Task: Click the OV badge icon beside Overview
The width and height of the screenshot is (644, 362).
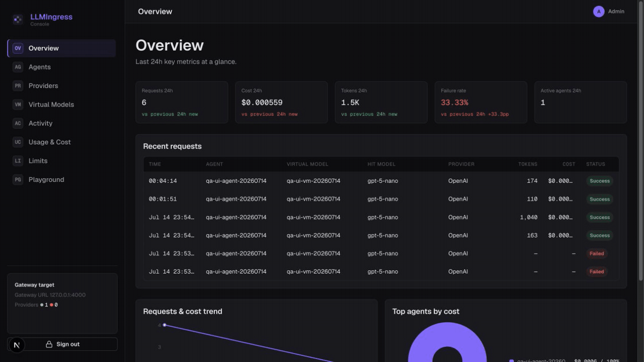Action: coord(18,48)
